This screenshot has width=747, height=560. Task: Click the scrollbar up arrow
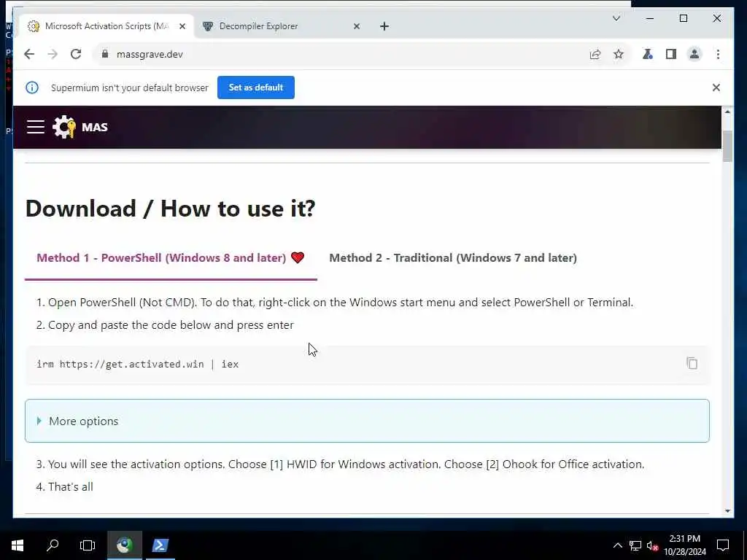pyautogui.click(x=727, y=112)
